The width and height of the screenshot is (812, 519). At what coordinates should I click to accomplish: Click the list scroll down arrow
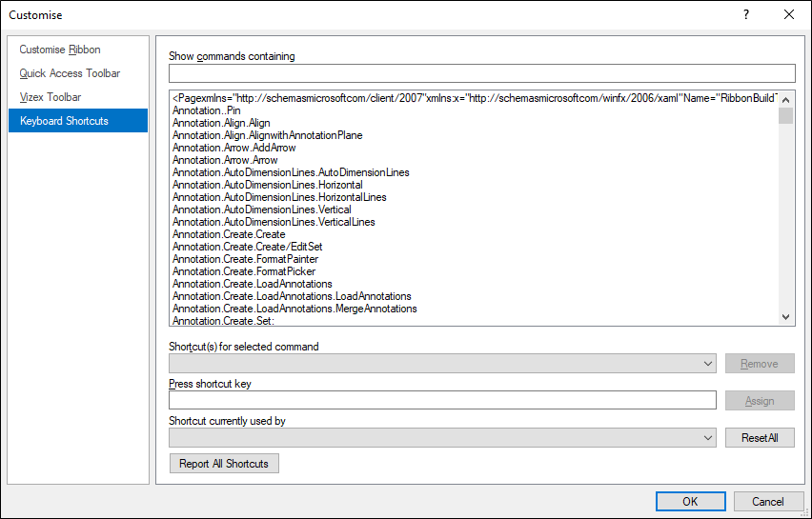(785, 317)
